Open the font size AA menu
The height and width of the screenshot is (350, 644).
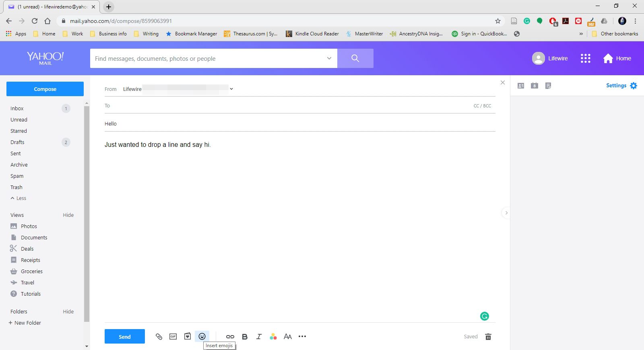[288, 337]
